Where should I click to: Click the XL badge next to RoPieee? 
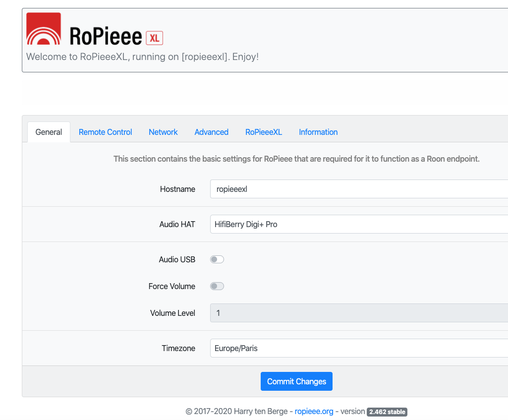coord(154,38)
